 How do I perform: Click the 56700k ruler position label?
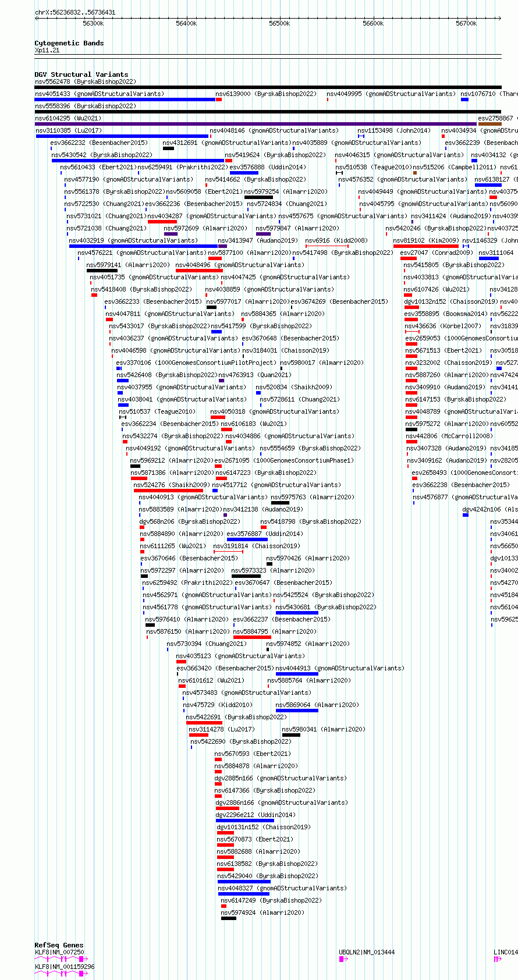click(x=466, y=23)
